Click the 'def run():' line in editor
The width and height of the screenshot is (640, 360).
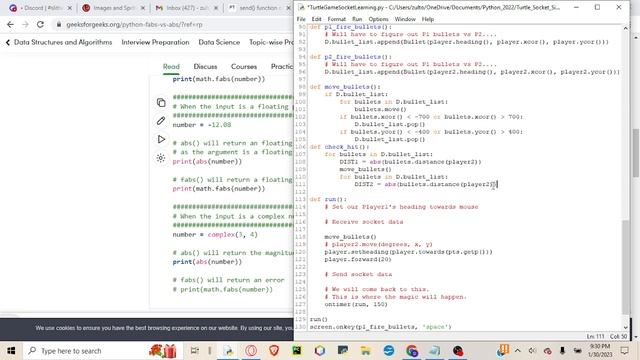click(328, 199)
